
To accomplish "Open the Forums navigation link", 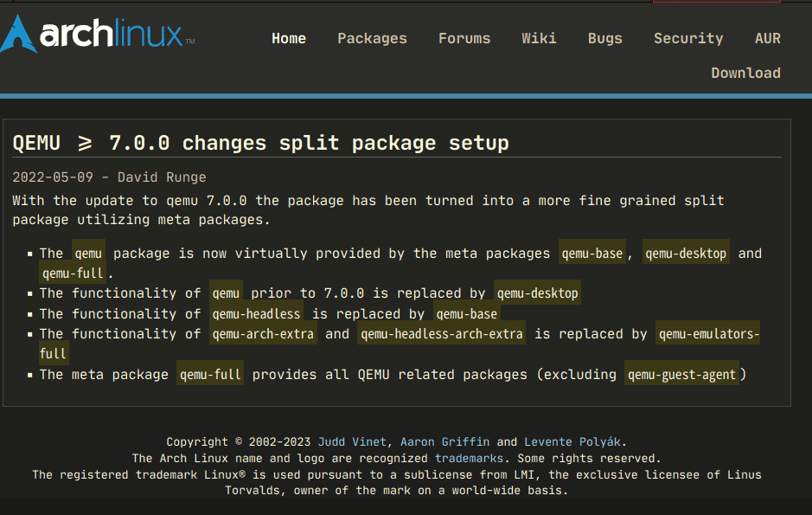I will (x=464, y=38).
